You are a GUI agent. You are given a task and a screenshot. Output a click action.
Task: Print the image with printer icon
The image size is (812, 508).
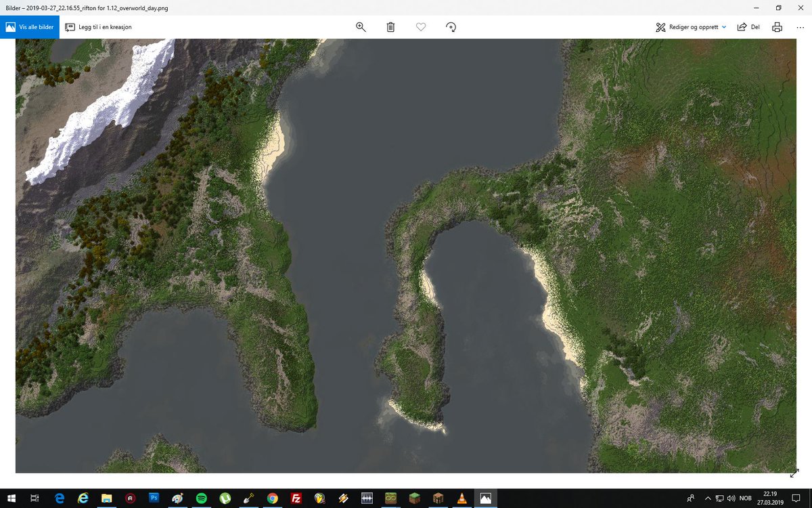777,27
